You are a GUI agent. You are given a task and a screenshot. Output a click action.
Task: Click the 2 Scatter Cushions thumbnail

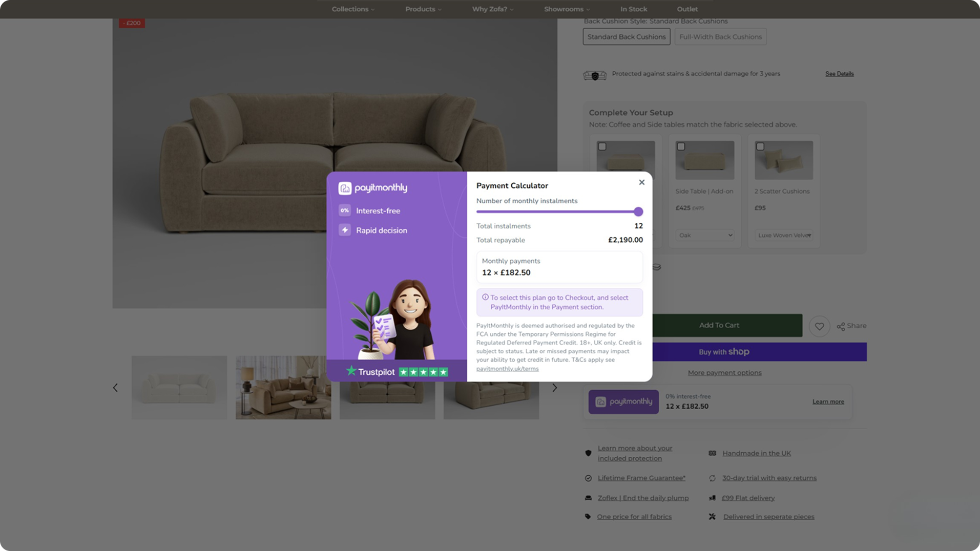click(x=784, y=160)
